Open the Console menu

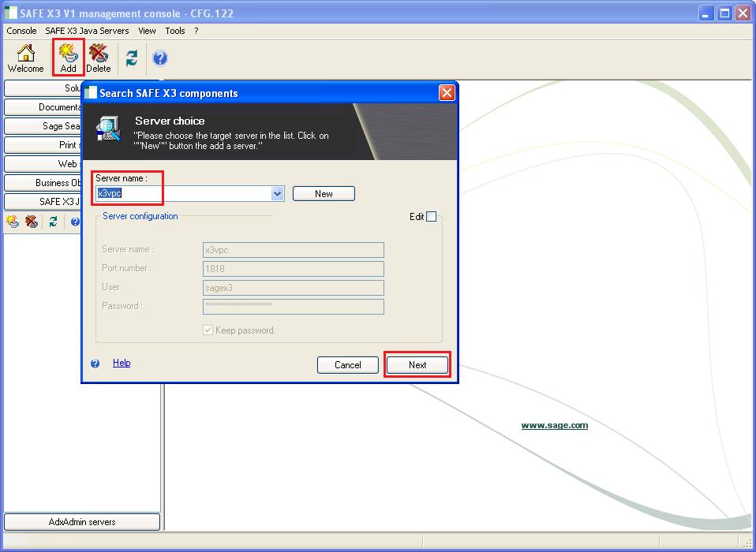click(x=21, y=31)
